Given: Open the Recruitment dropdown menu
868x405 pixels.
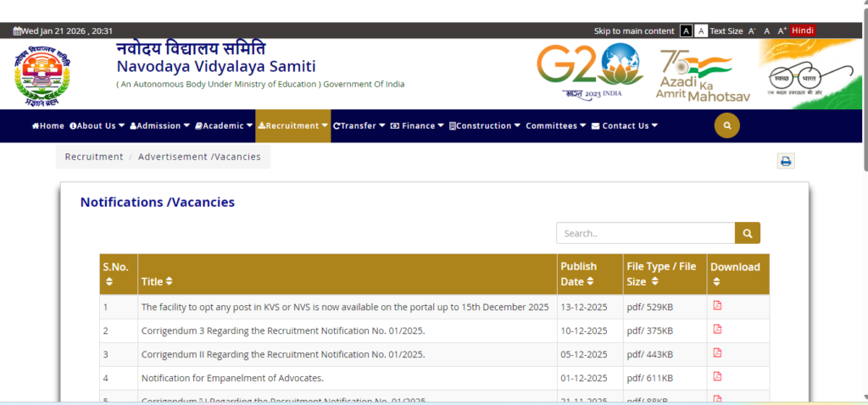Looking at the screenshot, I should click(x=292, y=125).
